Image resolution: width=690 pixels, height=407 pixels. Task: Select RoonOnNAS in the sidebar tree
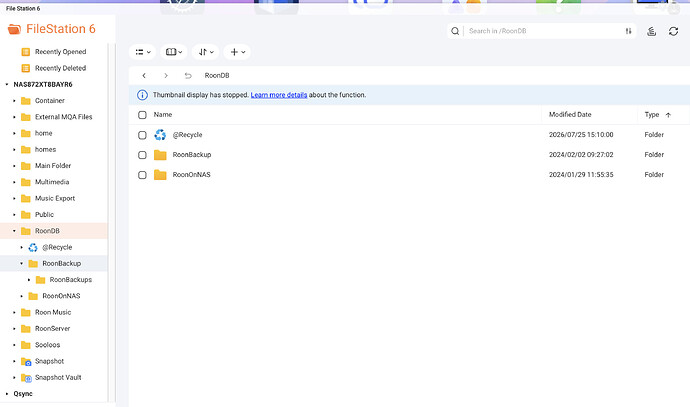[61, 296]
